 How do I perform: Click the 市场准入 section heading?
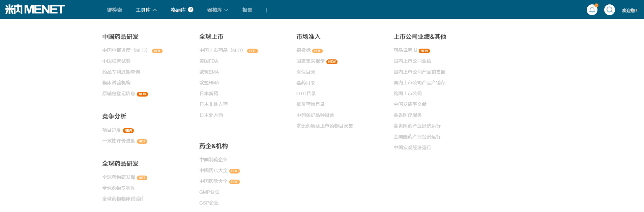(309, 36)
